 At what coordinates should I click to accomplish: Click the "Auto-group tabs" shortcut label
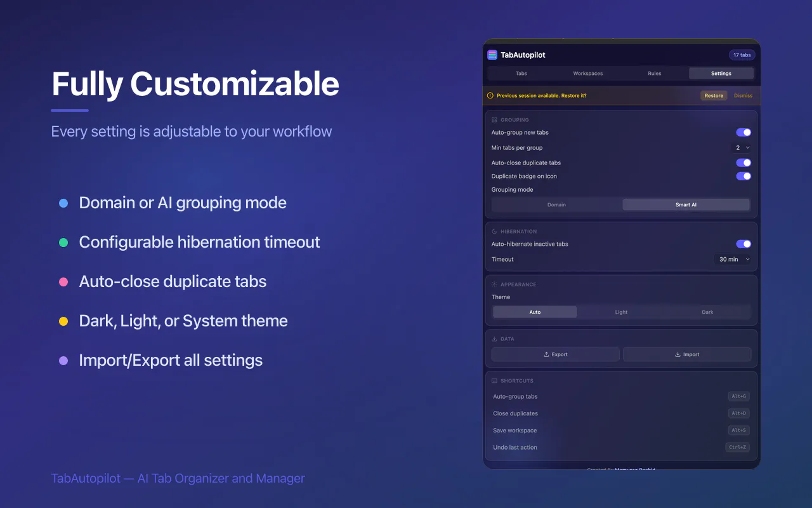click(x=515, y=397)
